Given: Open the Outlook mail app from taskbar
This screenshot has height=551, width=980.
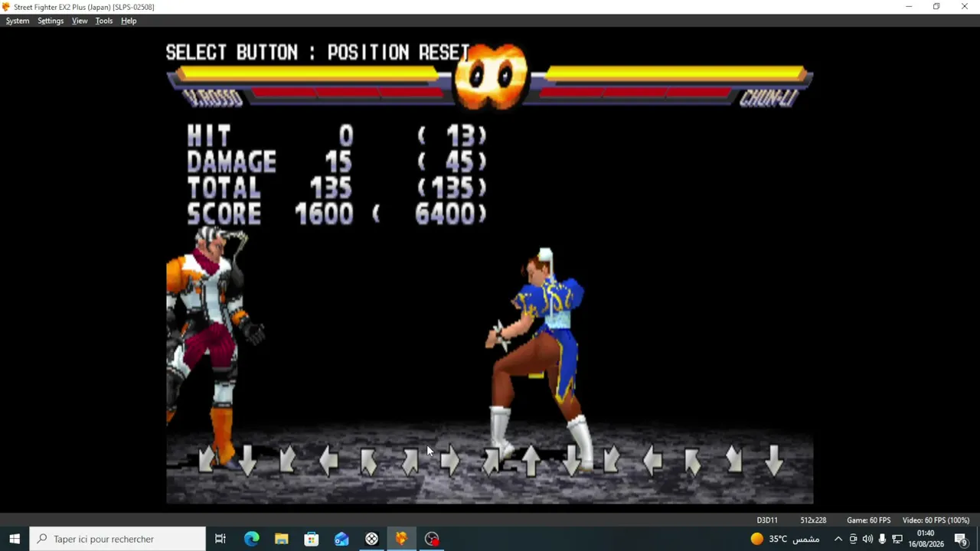Looking at the screenshot, I should (341, 539).
